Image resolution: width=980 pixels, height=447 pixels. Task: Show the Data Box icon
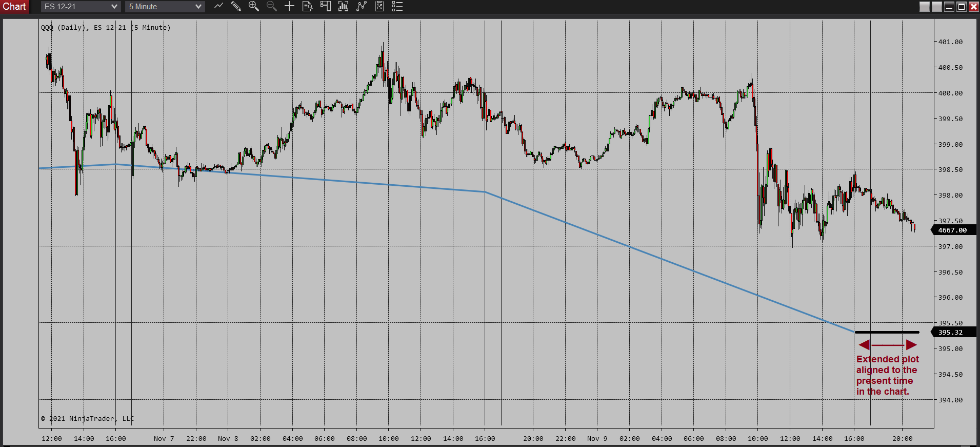point(307,6)
